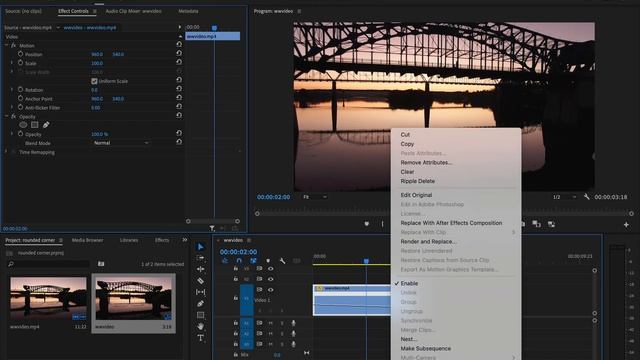
Task: Select the Slip tool
Action: pos(200,292)
